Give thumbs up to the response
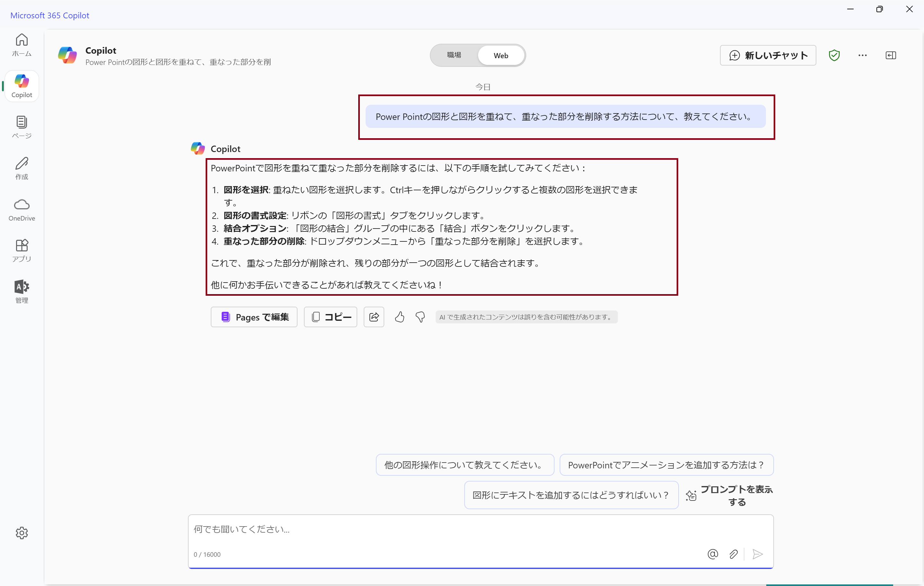The width and height of the screenshot is (924, 586). point(399,317)
